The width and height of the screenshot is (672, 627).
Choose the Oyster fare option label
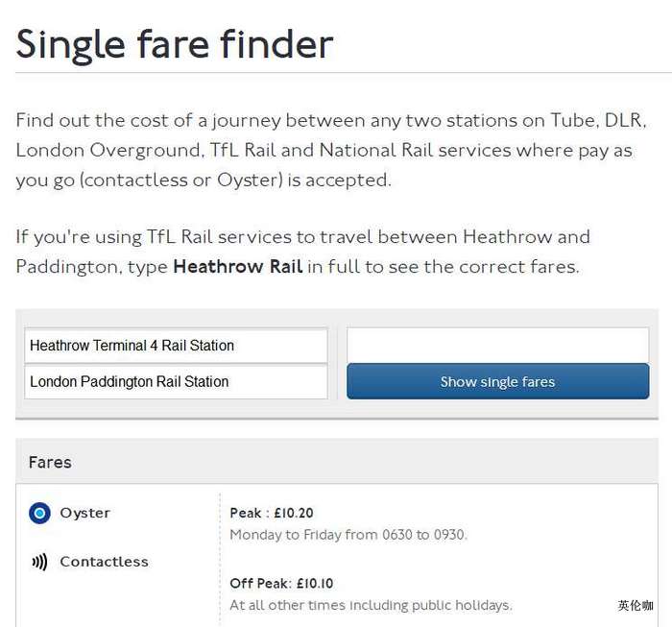tap(84, 514)
